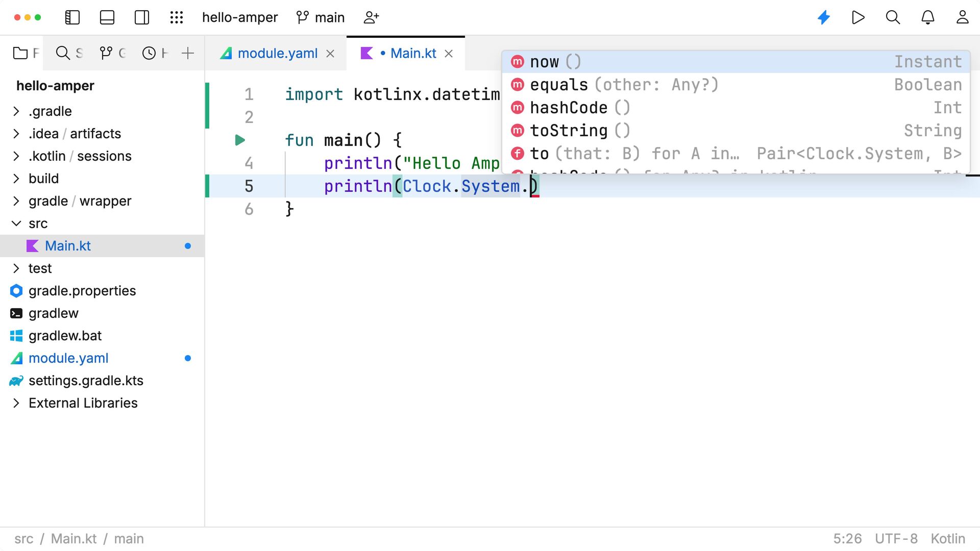The height and width of the screenshot is (551, 980).
Task: Expand the .gradle folder
Action: tap(16, 111)
